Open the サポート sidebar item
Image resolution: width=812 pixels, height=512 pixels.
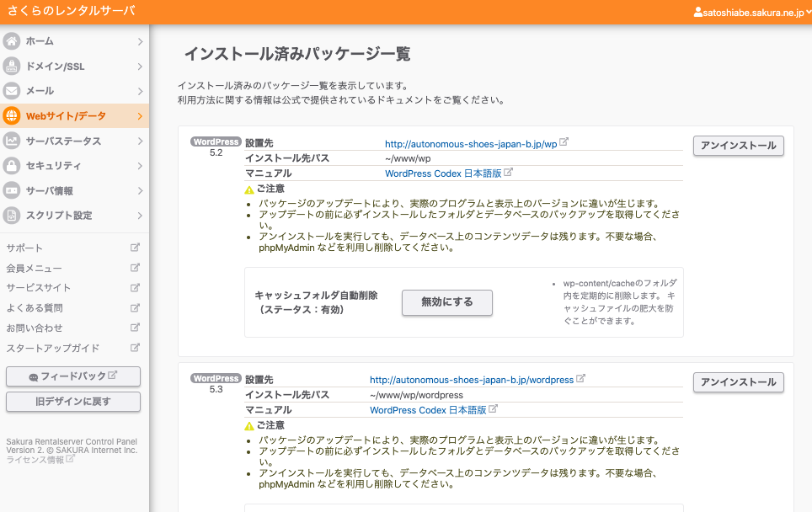point(24,248)
